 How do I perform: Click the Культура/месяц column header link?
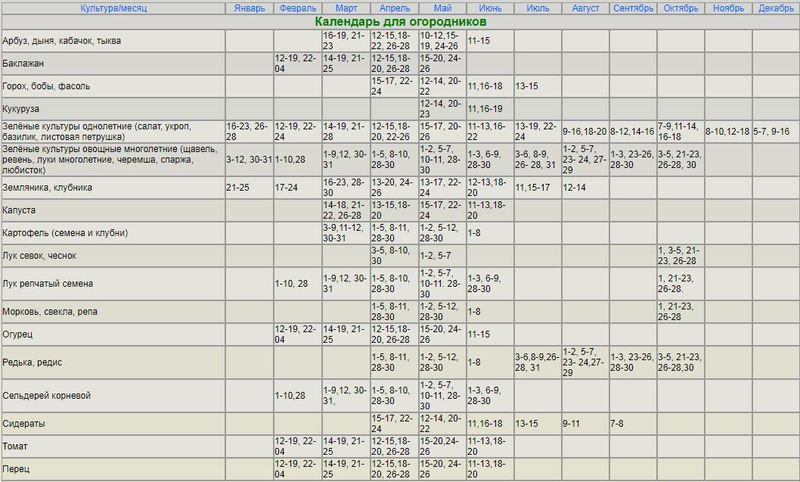[x=113, y=7]
